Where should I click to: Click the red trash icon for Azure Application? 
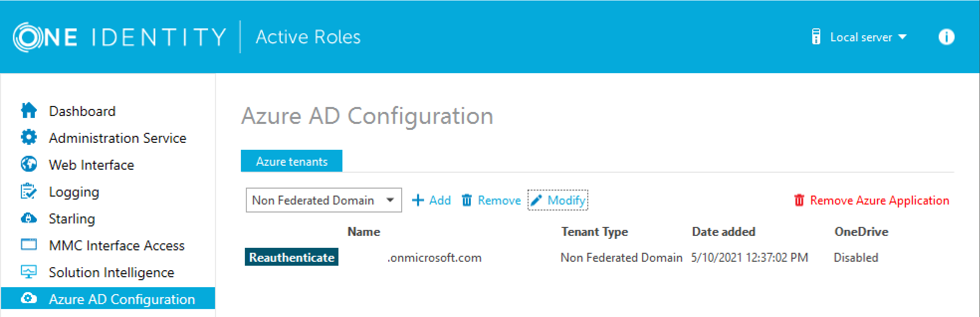pyautogui.click(x=799, y=200)
